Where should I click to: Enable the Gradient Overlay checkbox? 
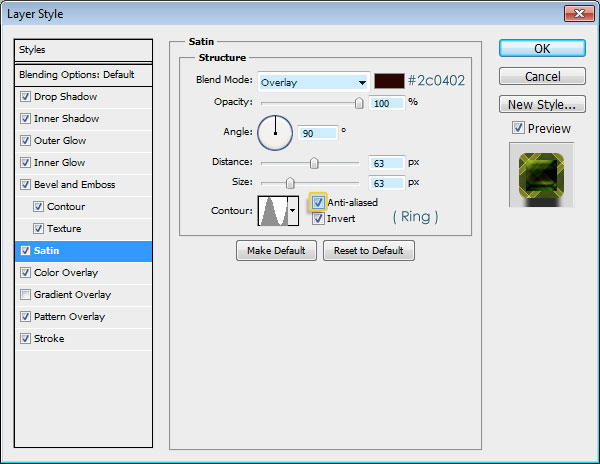(x=25, y=295)
